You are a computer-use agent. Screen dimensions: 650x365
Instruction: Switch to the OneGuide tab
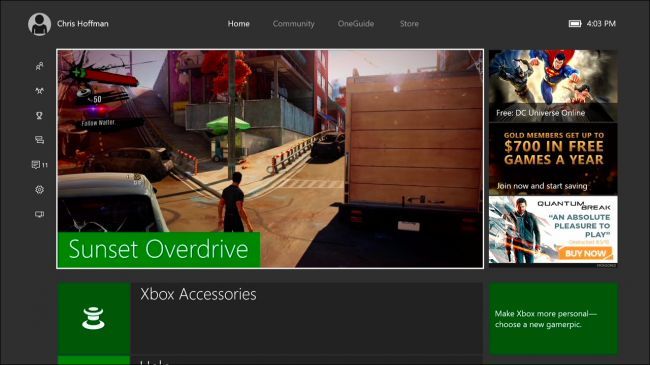pos(356,24)
